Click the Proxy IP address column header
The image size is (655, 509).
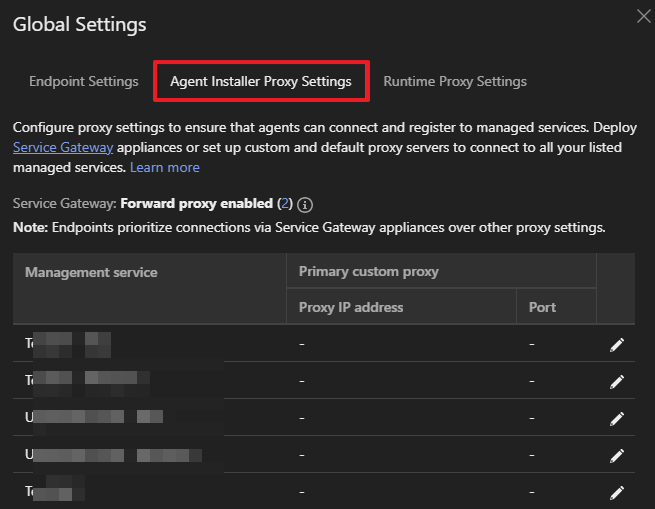351,307
